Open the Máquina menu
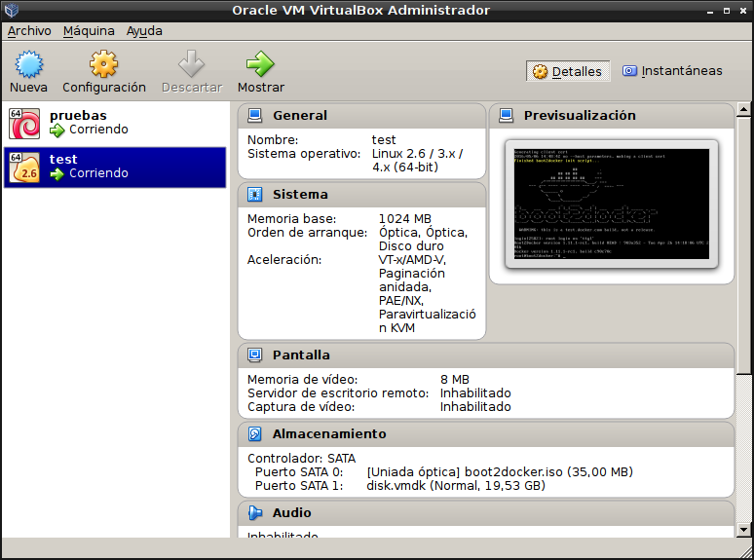The height and width of the screenshot is (560, 754). pos(89,31)
